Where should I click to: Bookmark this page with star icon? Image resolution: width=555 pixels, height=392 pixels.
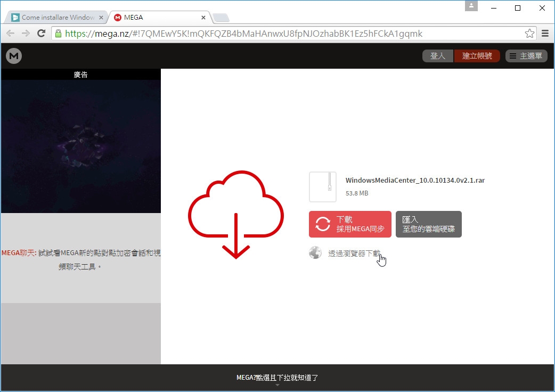point(529,34)
